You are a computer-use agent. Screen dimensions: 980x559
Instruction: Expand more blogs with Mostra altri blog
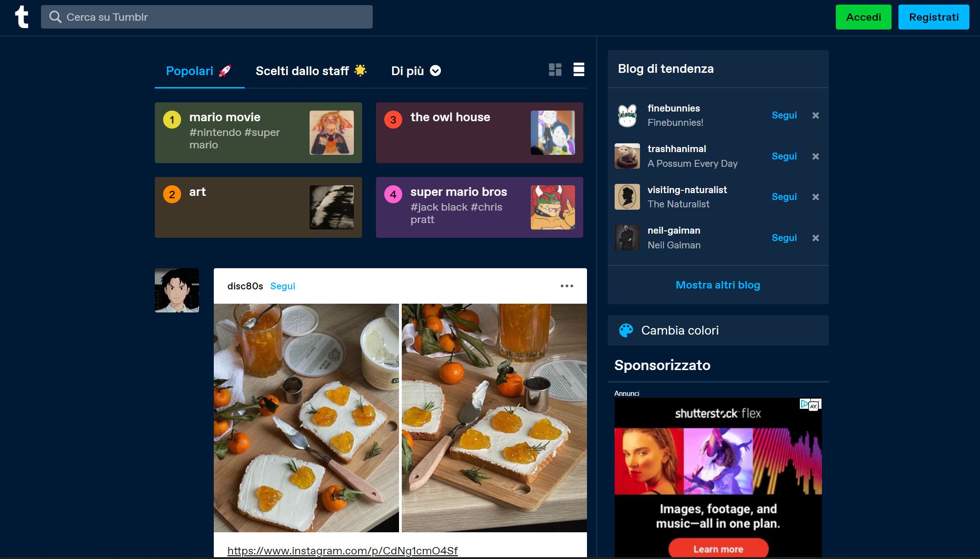coord(718,285)
